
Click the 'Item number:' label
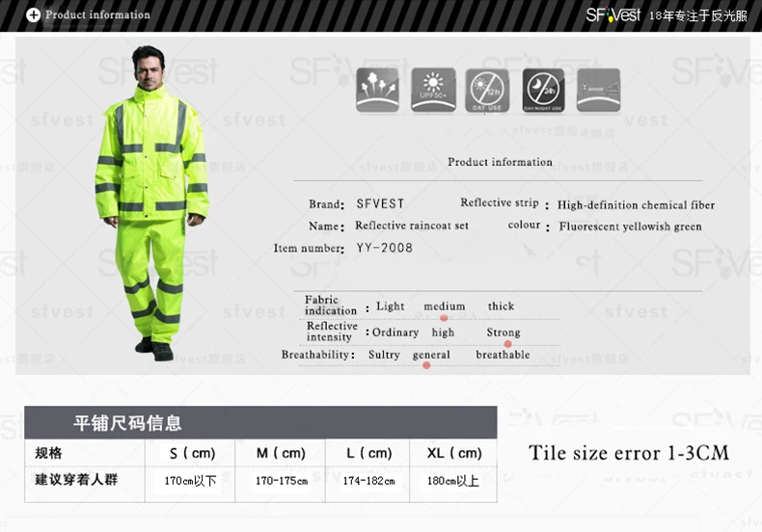[309, 249]
